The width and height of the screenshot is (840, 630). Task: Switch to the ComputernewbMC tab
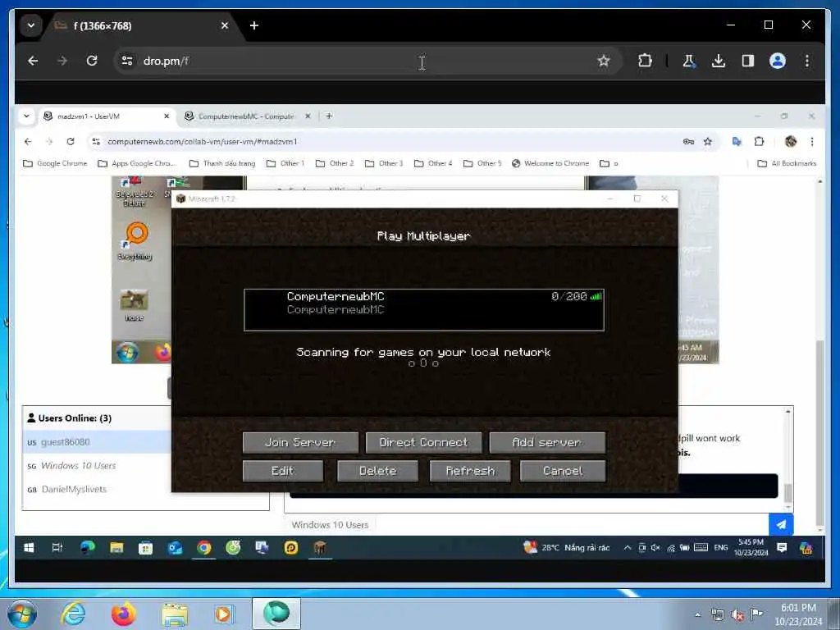coord(247,116)
